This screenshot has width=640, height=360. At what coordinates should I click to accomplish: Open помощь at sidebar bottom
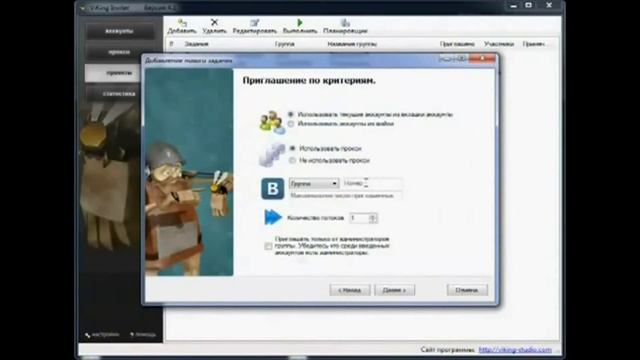143,334
